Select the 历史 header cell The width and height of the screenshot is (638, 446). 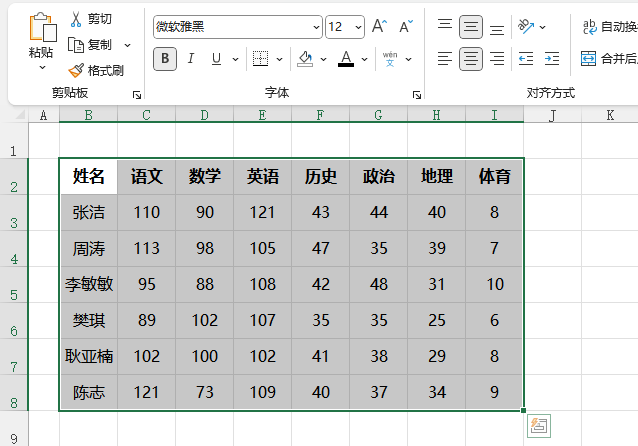(x=321, y=177)
